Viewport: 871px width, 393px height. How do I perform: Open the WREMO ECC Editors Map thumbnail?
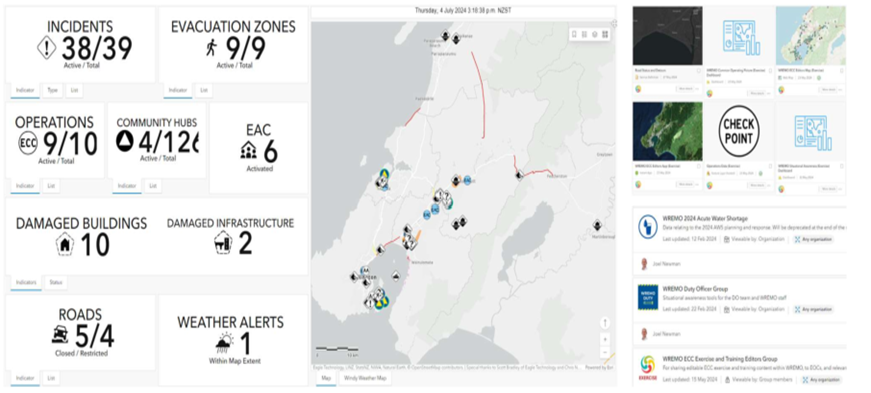coord(810,36)
